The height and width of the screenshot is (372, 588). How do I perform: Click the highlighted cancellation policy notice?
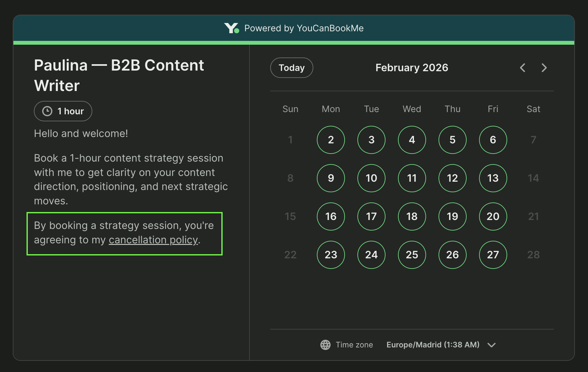pyautogui.click(x=125, y=233)
